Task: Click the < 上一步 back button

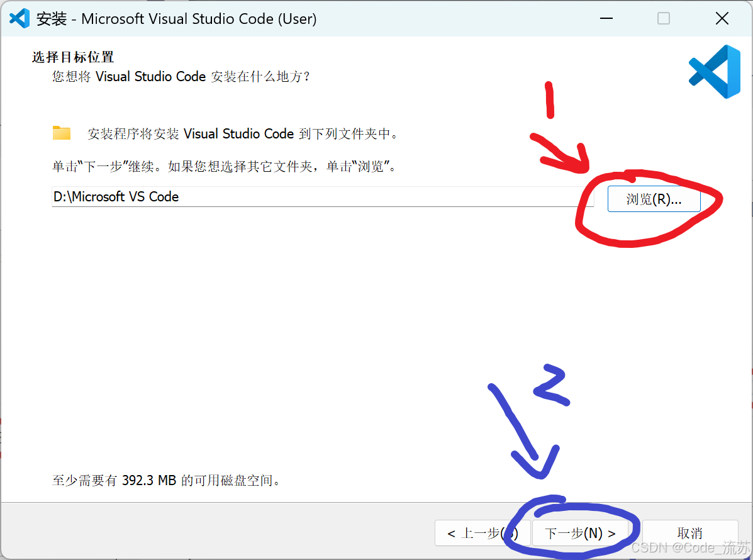Action: pos(482,533)
